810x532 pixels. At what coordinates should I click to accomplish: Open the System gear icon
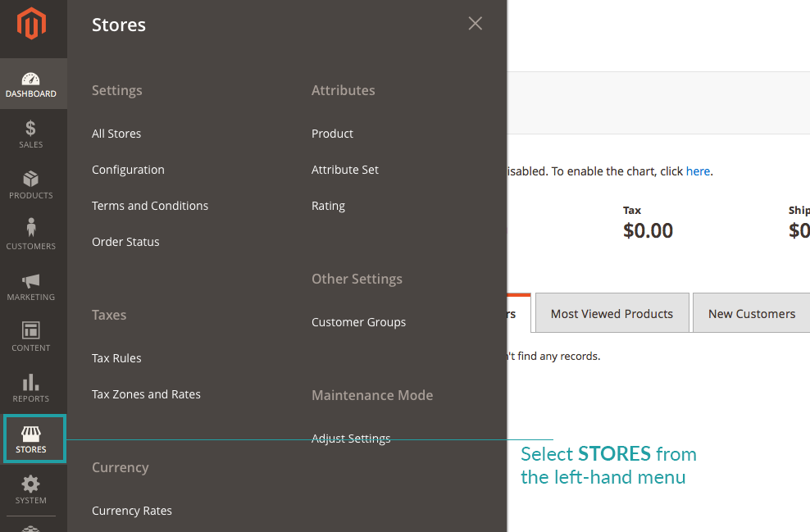[x=31, y=484]
